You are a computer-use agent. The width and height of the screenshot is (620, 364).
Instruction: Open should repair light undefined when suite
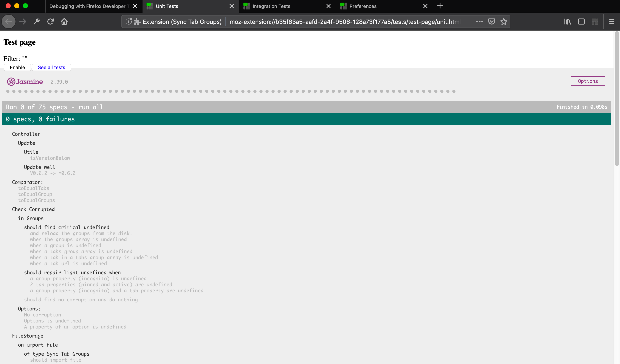click(72, 273)
